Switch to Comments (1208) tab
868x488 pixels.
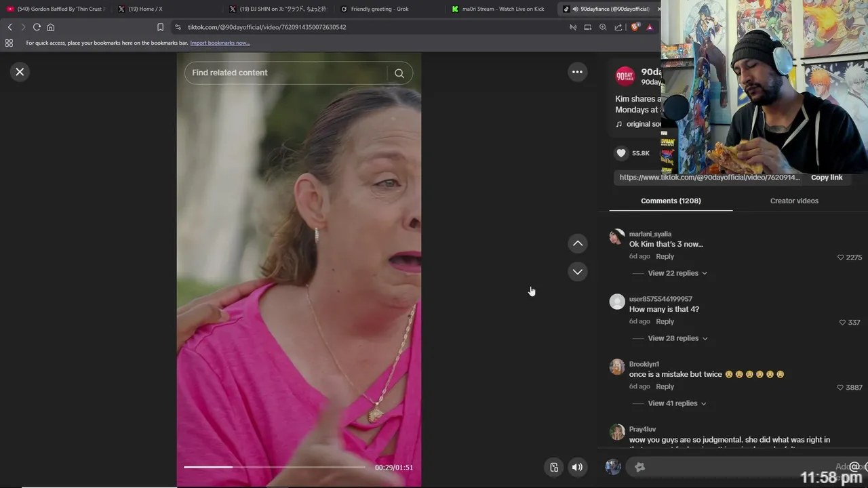click(671, 201)
